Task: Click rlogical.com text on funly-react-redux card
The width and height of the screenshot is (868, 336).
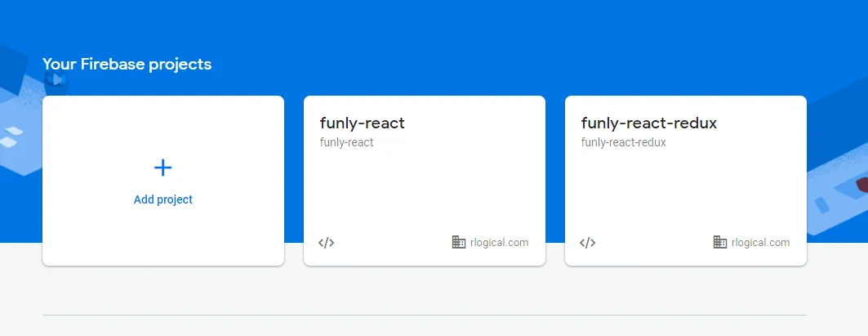Action: tap(760, 242)
